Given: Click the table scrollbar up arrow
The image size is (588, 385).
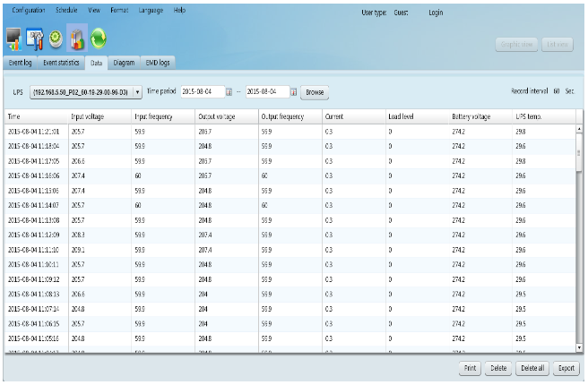Looking at the screenshot, I should (579, 128).
